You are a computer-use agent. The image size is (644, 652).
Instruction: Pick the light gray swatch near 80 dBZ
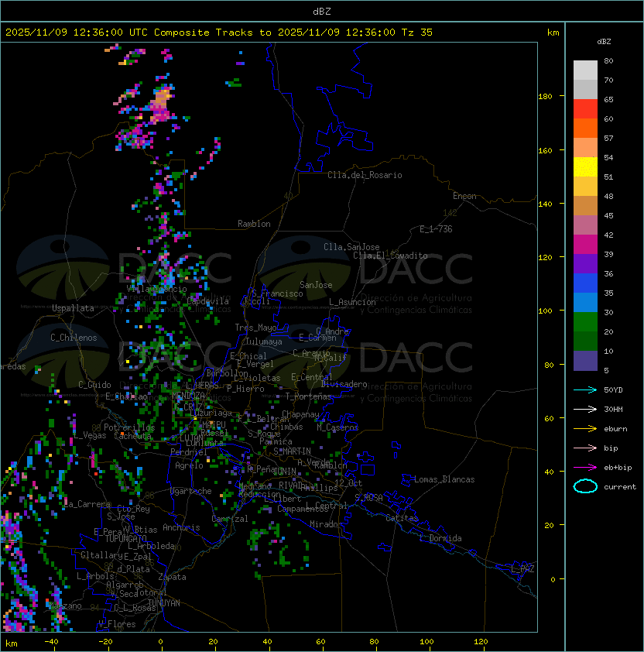pos(585,70)
